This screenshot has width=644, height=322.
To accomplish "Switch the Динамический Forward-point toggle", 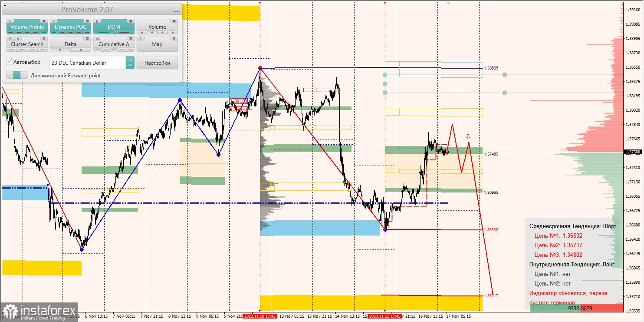I will tap(17, 75).
